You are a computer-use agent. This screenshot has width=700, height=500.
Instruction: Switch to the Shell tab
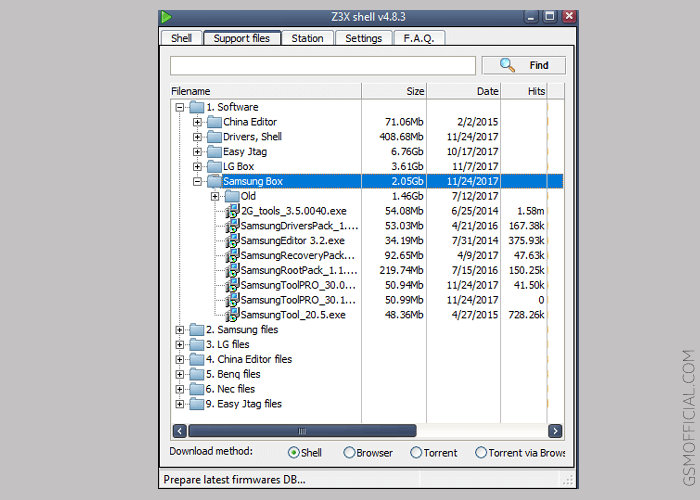tap(181, 38)
